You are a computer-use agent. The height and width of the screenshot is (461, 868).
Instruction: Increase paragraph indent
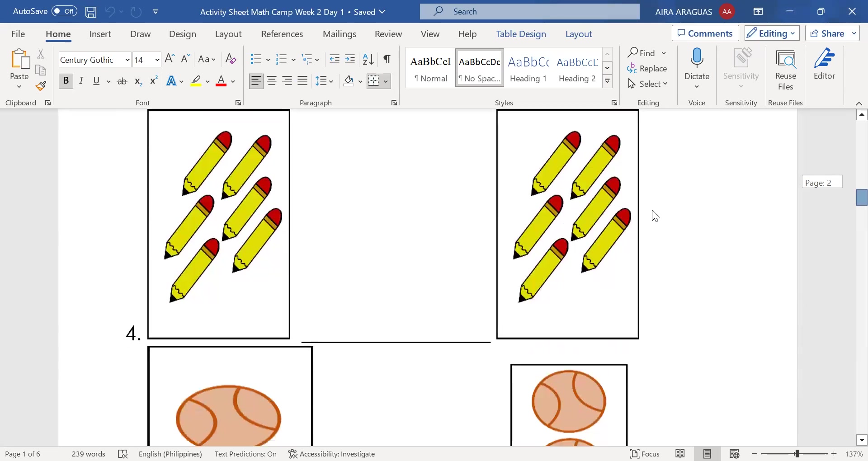tap(350, 59)
